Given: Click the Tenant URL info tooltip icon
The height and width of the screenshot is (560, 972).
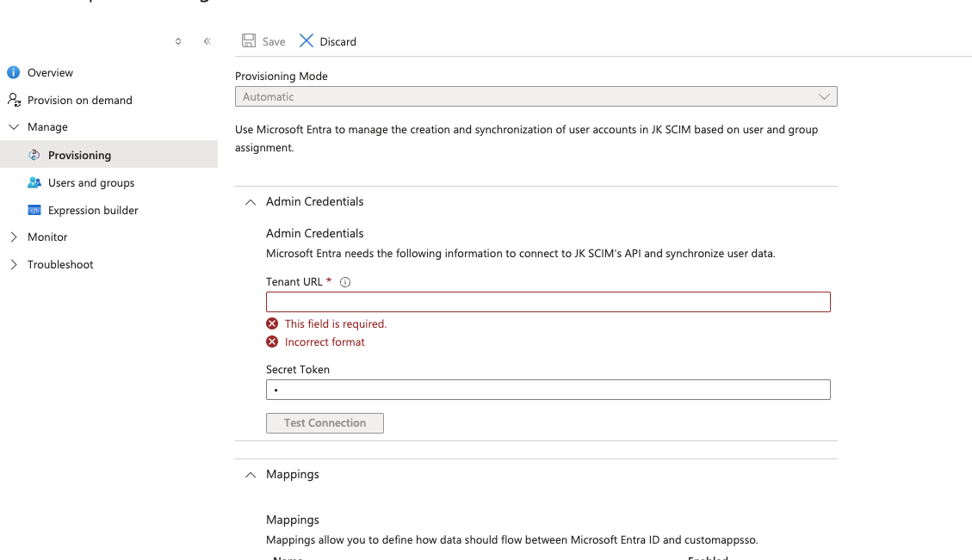Looking at the screenshot, I should click(x=345, y=282).
